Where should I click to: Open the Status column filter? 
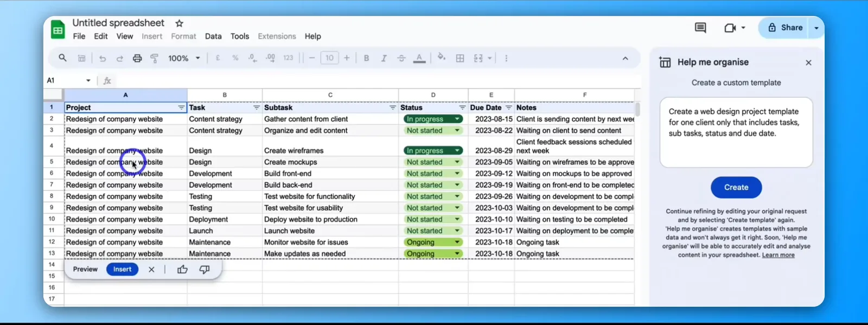point(462,107)
